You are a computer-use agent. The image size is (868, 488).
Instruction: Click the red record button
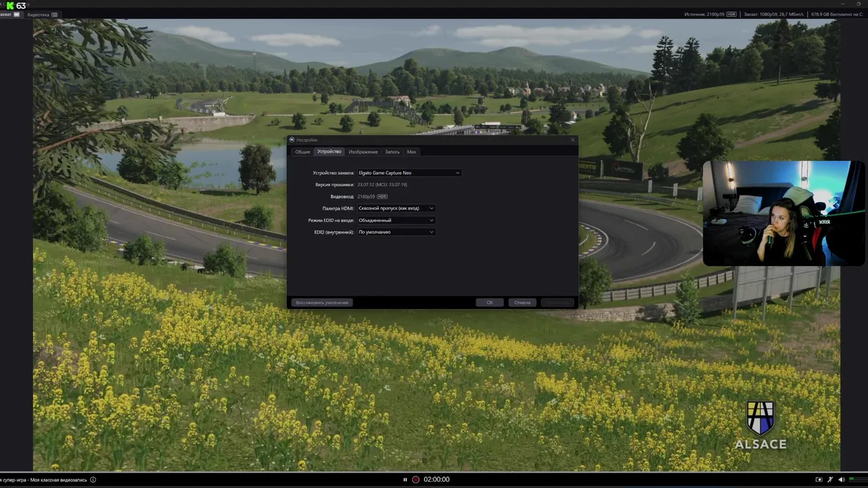point(416,479)
